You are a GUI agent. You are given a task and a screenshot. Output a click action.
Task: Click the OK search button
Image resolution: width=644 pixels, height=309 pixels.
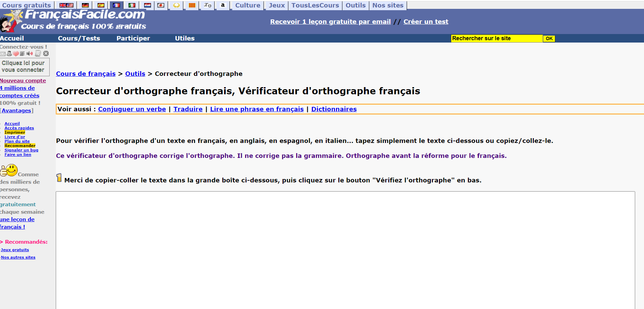(x=549, y=39)
